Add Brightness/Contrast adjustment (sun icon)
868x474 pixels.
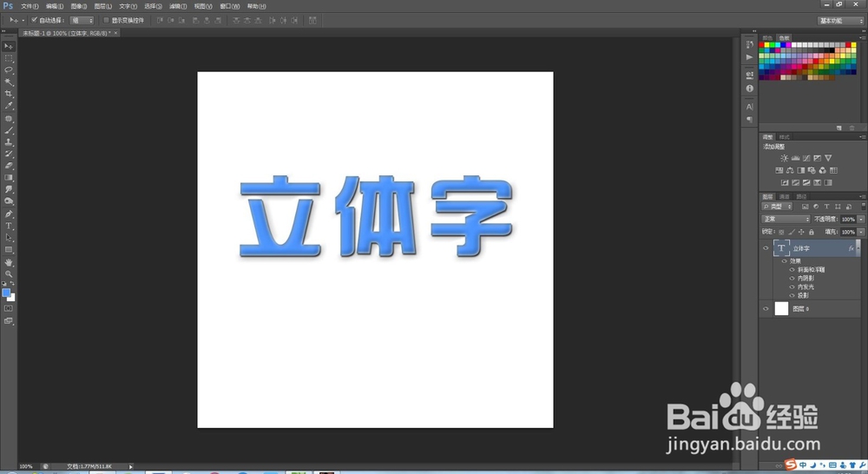point(784,158)
